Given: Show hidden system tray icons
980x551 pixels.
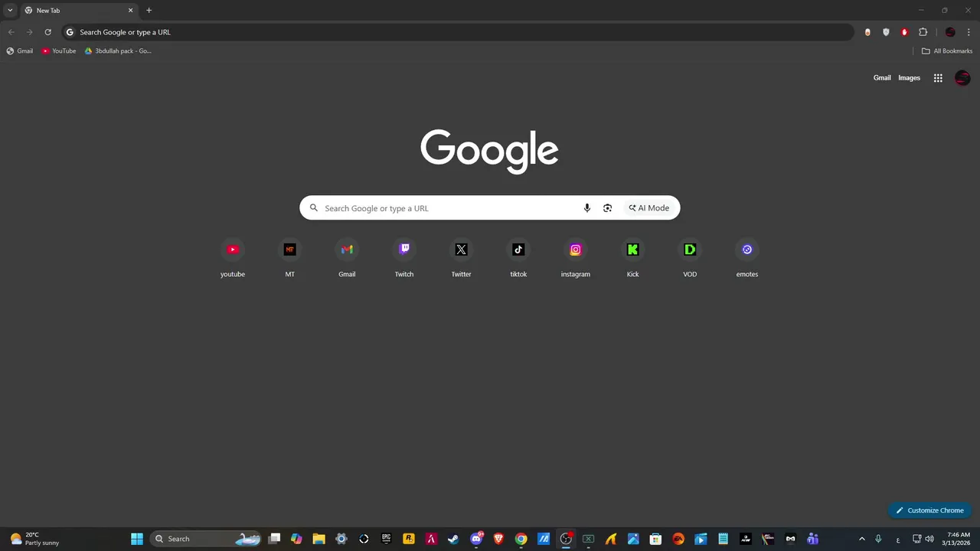Looking at the screenshot, I should (x=861, y=539).
